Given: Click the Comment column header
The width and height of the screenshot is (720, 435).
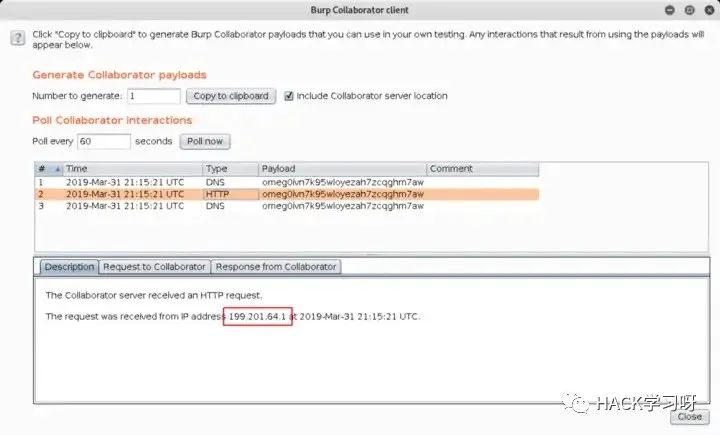Looking at the screenshot, I should (480, 169).
